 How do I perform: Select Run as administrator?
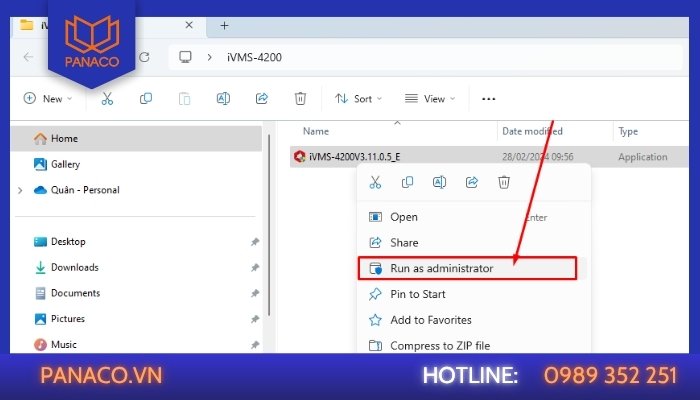click(467, 268)
